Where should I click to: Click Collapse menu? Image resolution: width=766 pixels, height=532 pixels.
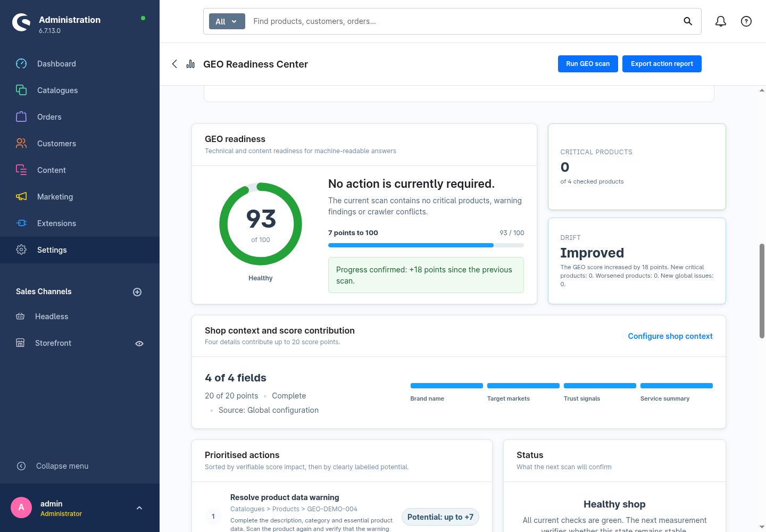[62, 466]
